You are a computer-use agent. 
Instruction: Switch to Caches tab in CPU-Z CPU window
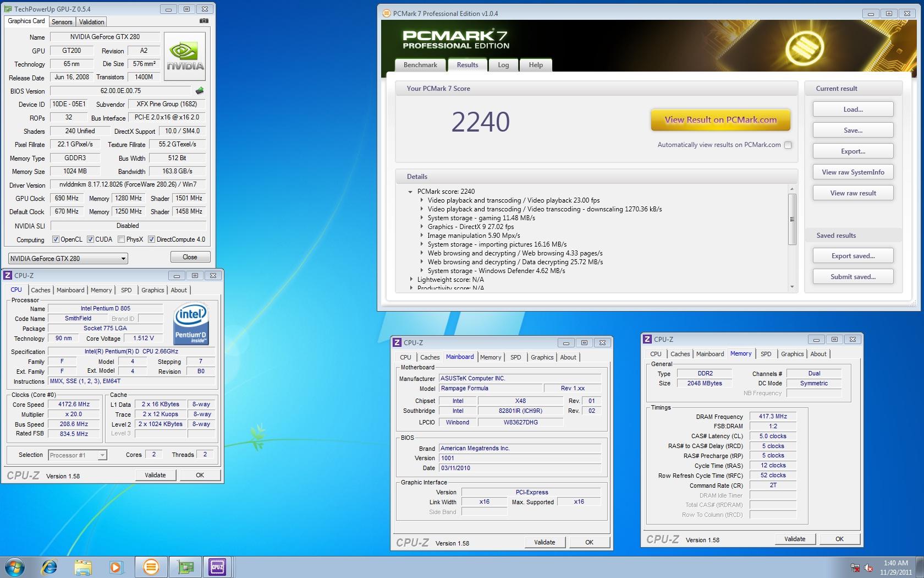point(40,290)
